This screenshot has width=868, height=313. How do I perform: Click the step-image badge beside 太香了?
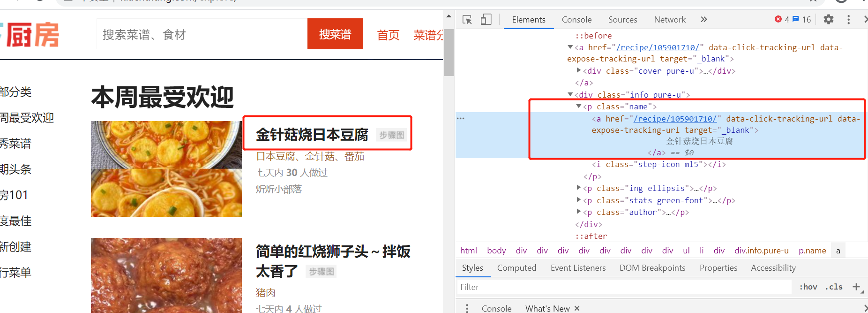322,272
